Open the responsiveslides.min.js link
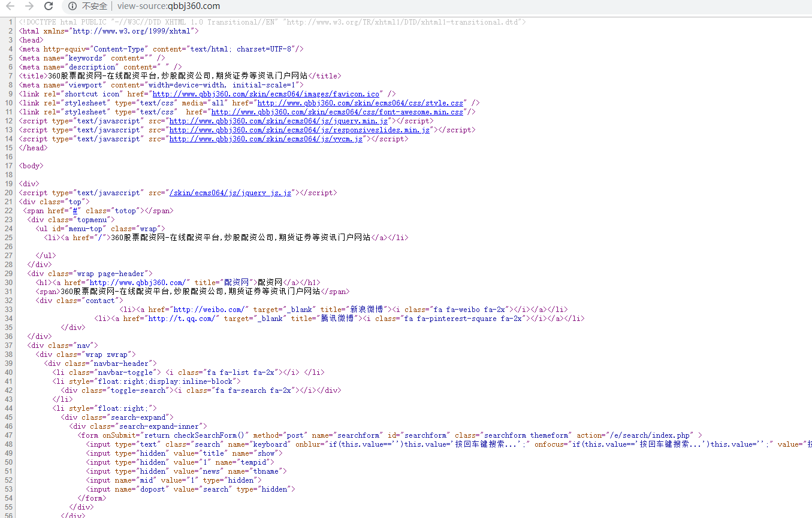812x518 pixels. click(300, 130)
